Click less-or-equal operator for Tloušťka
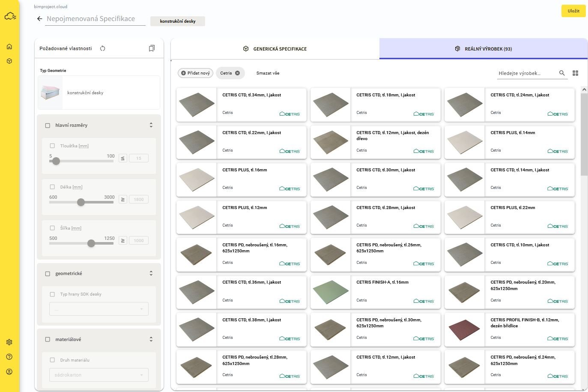588x392 pixels. (123, 158)
